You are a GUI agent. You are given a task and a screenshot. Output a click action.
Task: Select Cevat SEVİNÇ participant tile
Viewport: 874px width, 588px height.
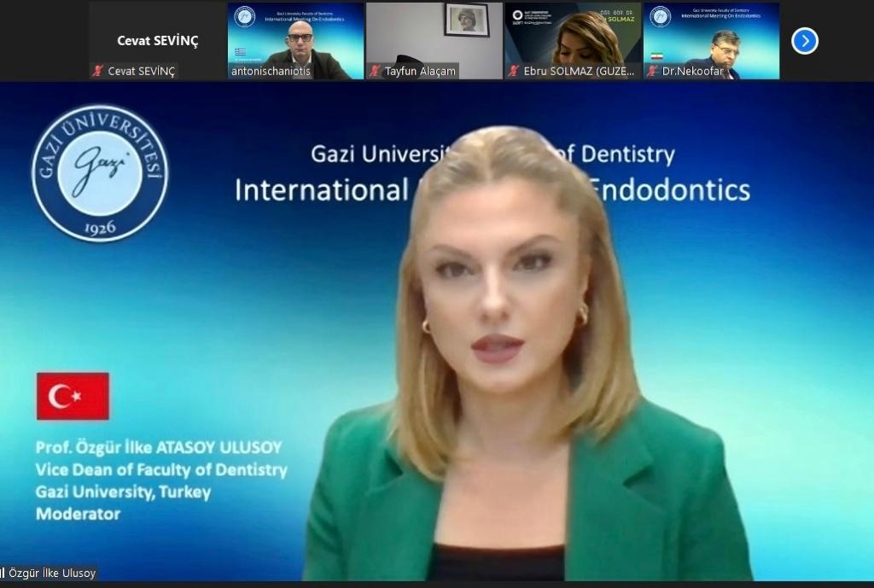158,41
